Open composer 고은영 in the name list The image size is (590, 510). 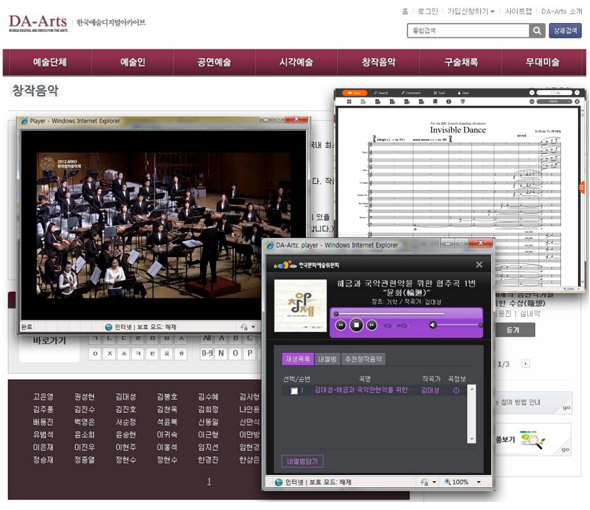pyautogui.click(x=43, y=397)
